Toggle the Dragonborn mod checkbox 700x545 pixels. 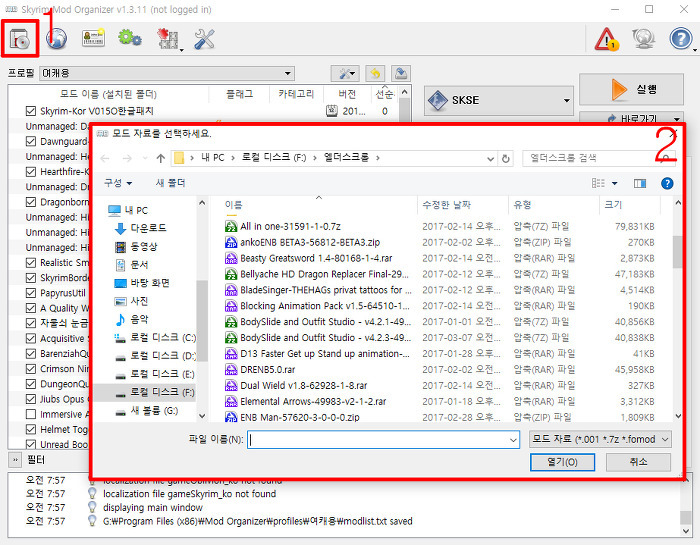point(31,202)
